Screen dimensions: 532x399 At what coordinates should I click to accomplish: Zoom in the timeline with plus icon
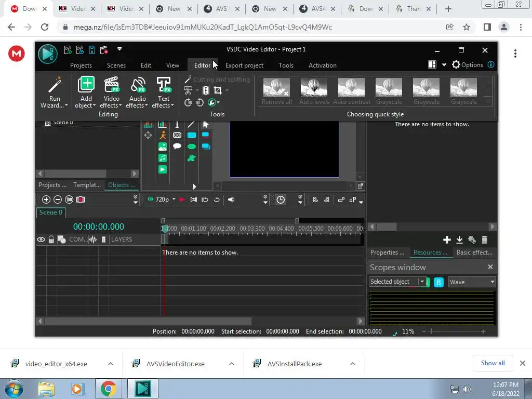[x=46, y=199]
